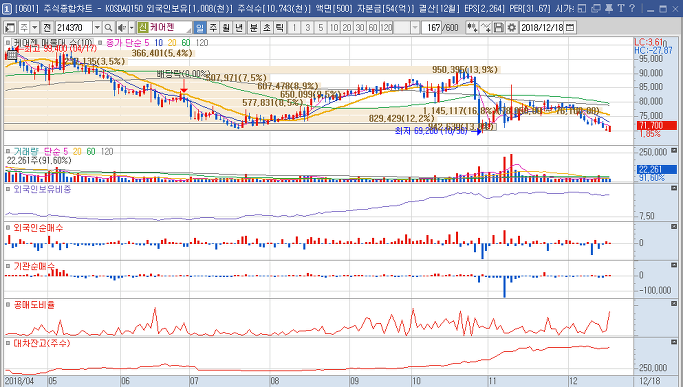This screenshot has width=683, height=387.
Task: Open the 주 market type dropdown arrow
Action: point(34,28)
